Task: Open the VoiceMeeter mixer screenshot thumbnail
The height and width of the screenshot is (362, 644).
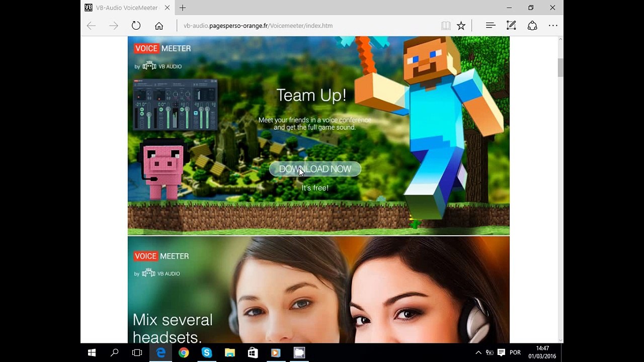Action: (x=175, y=104)
